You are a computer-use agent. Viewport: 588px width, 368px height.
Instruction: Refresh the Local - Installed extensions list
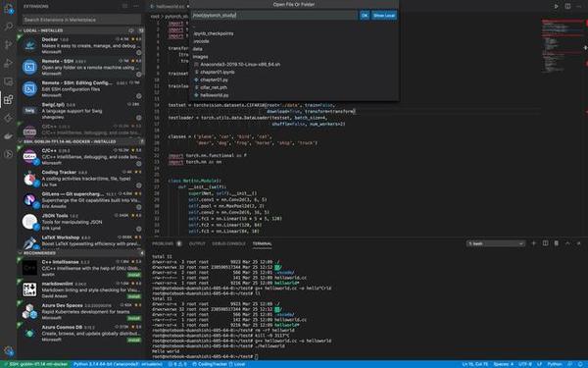[131, 30]
